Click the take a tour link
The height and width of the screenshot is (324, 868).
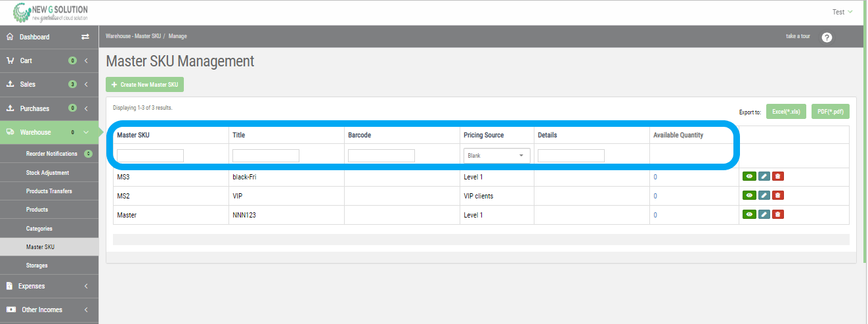click(x=798, y=36)
